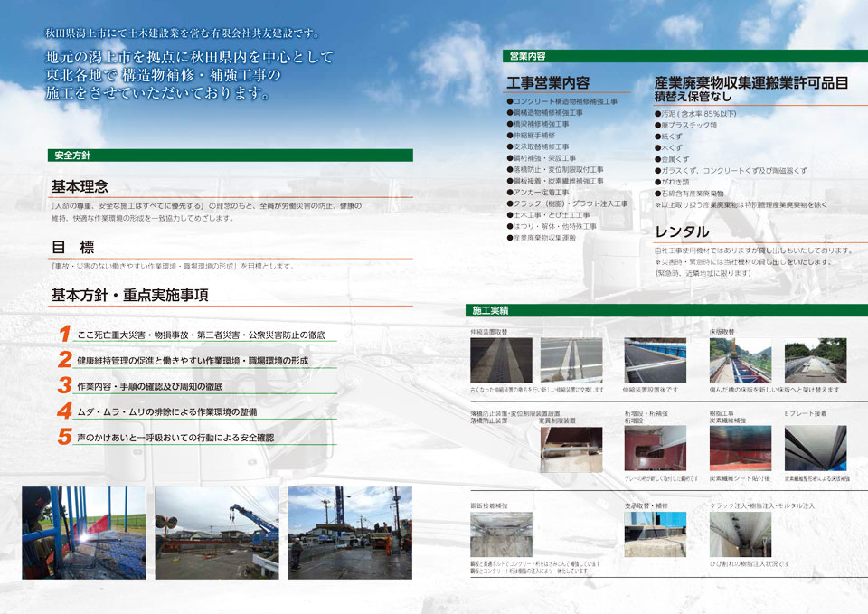Click the レンタル heading
Viewport: 868px width, 614px height.
(x=682, y=232)
